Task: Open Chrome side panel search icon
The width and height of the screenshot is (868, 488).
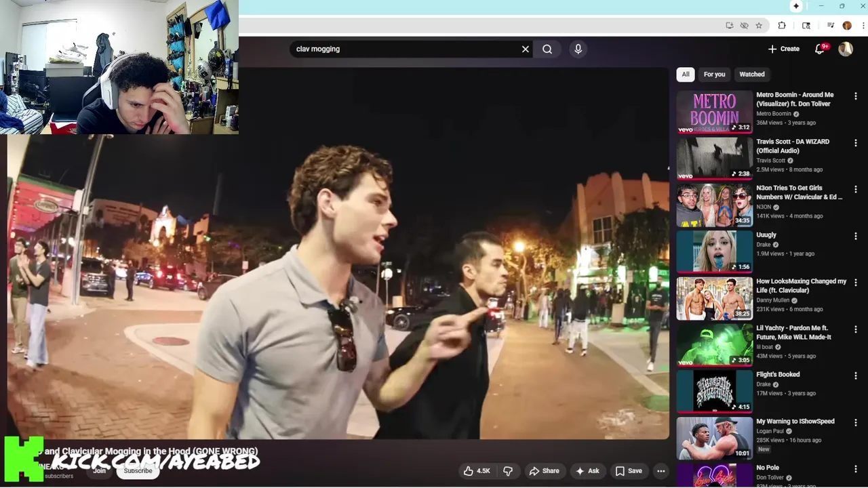Action: tap(806, 26)
